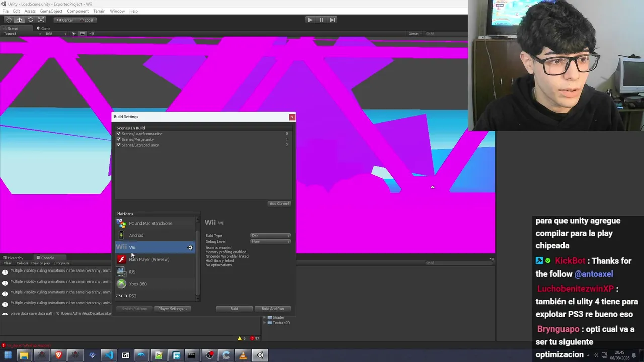Image resolution: width=644 pixels, height=362 pixels.
Task: Open the Window menu
Action: coord(117,11)
